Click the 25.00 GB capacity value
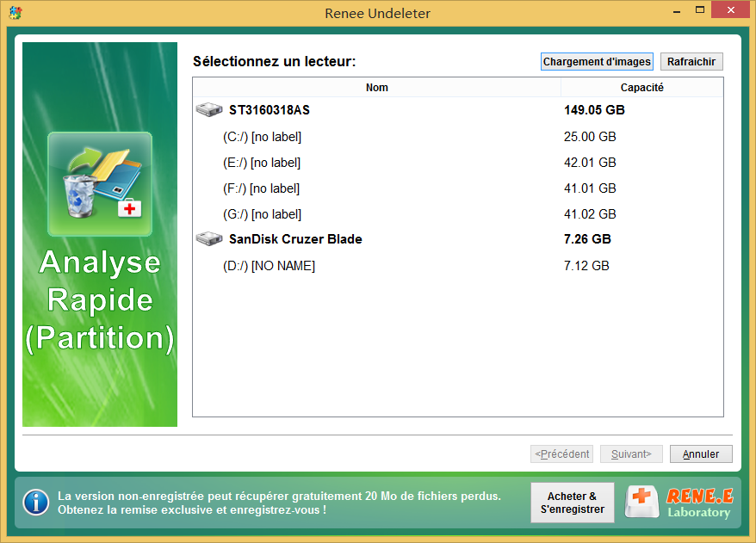 tap(590, 137)
